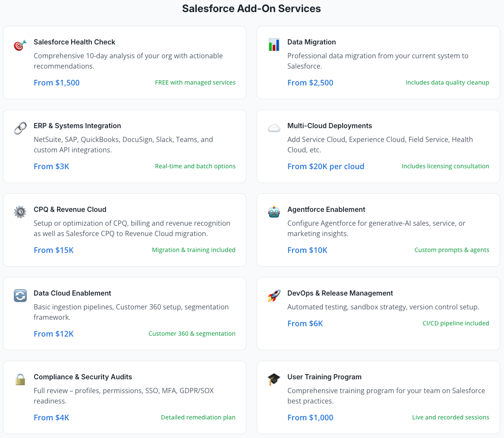
Task: Select the Data Migration heading
Action: tap(312, 42)
